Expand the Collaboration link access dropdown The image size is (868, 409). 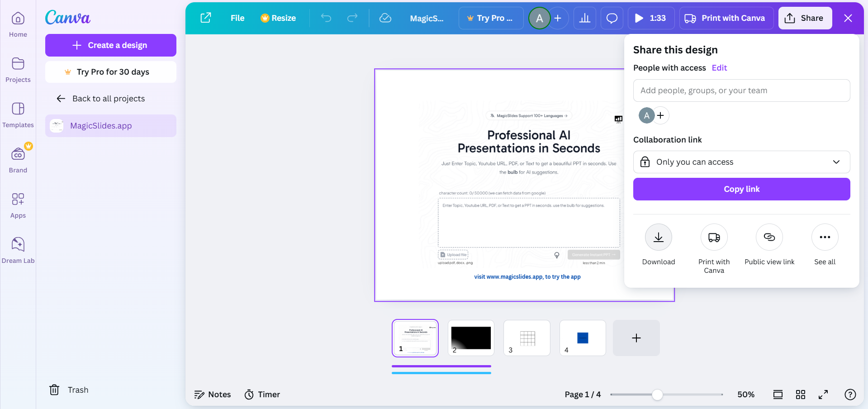(x=742, y=162)
